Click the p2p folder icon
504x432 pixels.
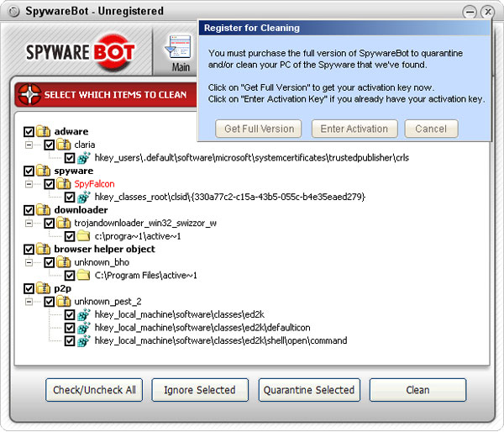(43, 288)
